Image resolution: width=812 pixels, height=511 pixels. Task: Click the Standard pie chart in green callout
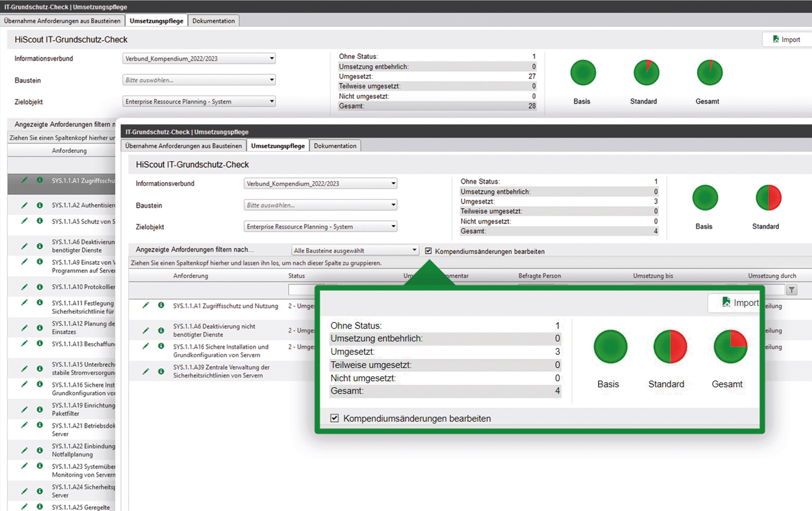point(670,347)
